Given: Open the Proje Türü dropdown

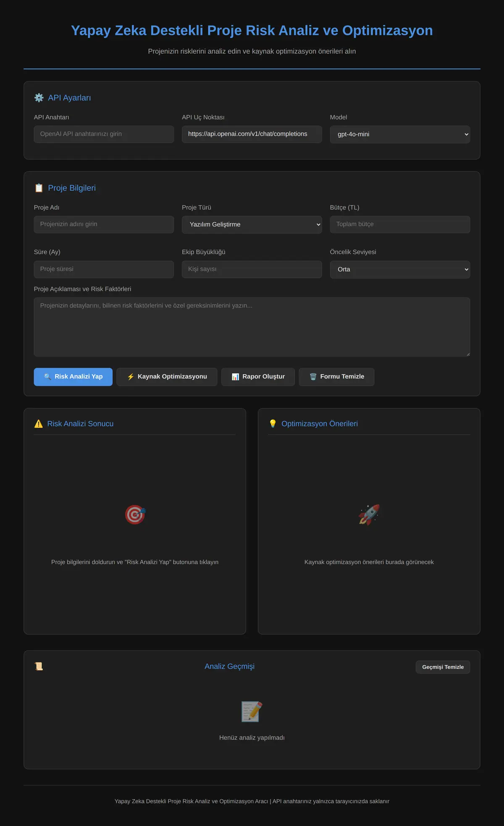Looking at the screenshot, I should point(252,225).
